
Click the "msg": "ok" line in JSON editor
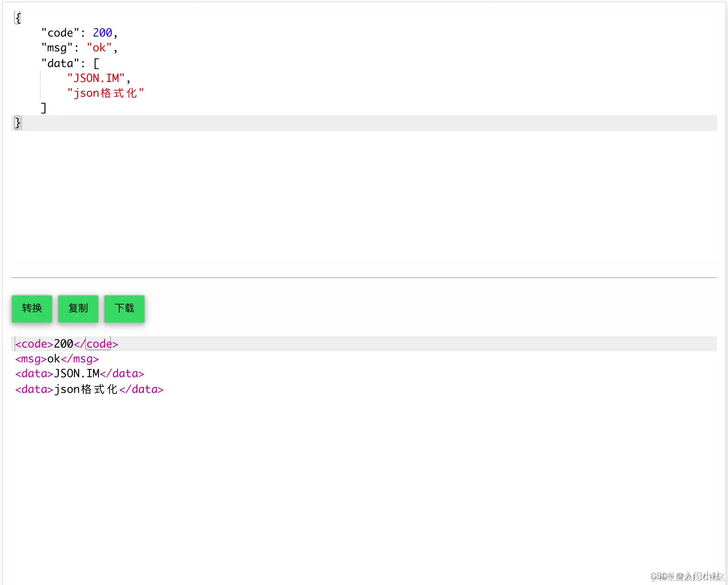79,48
